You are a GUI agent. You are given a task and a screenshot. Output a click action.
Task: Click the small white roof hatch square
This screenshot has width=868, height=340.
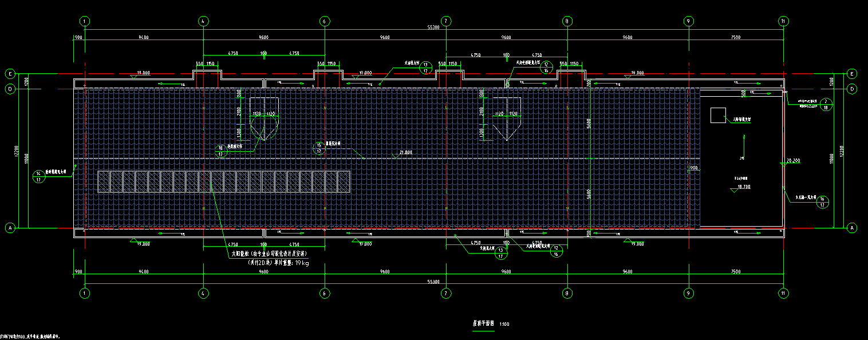718,115
